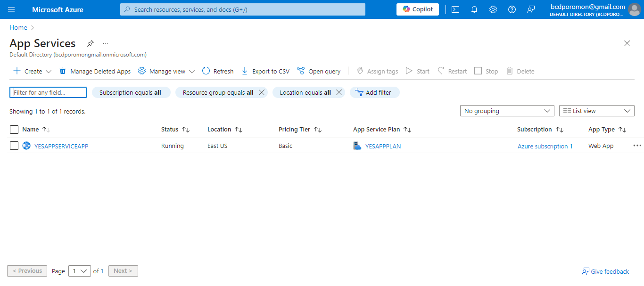Click Open query
Viewport: 644px width, 286px height.
point(319,71)
